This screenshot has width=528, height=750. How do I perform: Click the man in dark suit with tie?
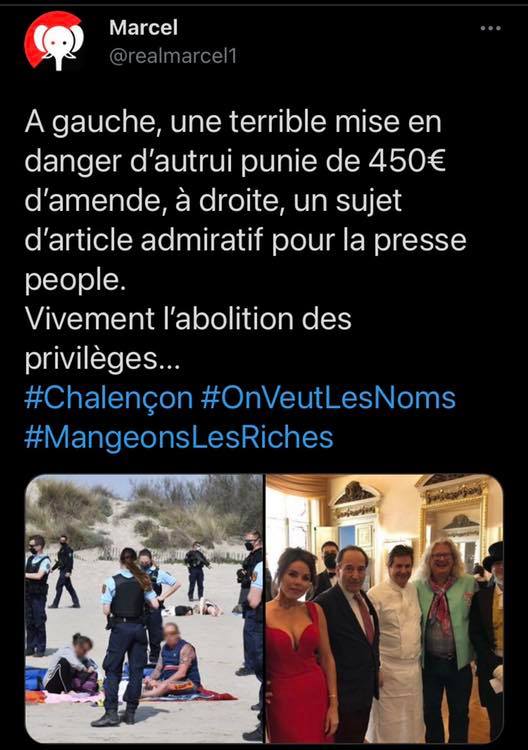point(351,643)
